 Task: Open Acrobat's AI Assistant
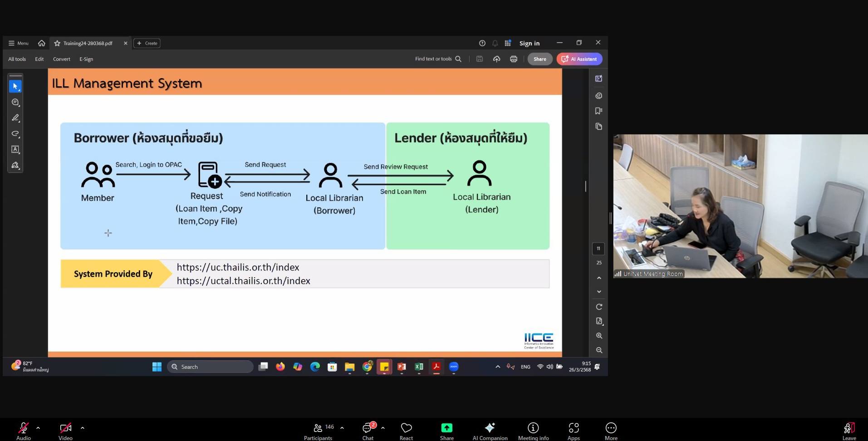coord(579,59)
